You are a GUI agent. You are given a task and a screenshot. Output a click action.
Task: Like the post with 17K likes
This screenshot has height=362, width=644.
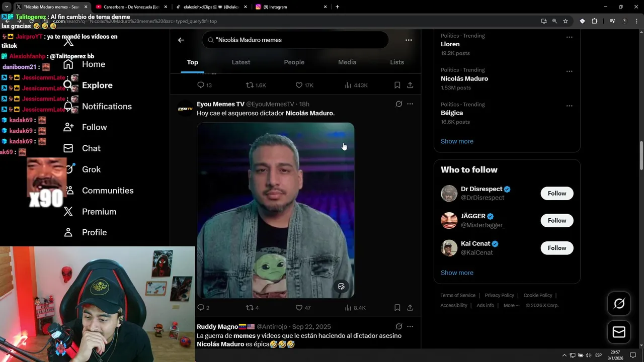pos(304,85)
